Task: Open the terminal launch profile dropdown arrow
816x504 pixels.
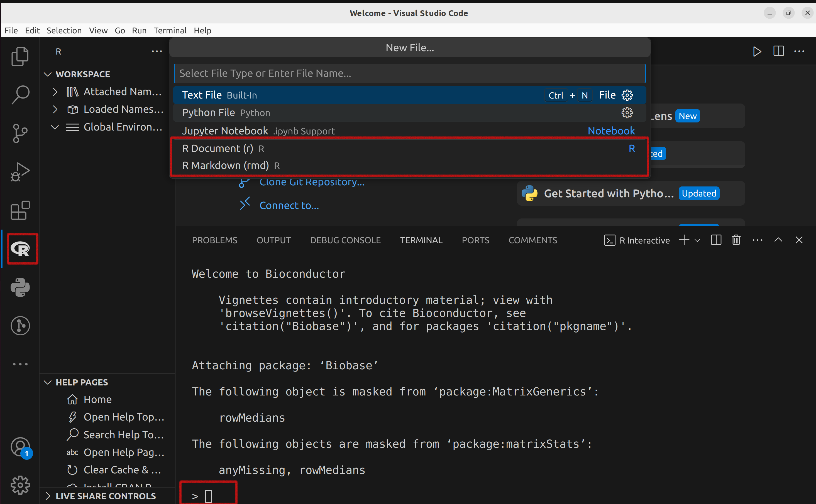Action: click(x=697, y=240)
